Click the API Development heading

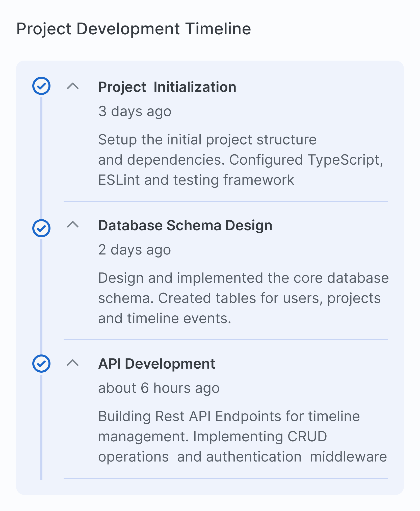point(156,364)
